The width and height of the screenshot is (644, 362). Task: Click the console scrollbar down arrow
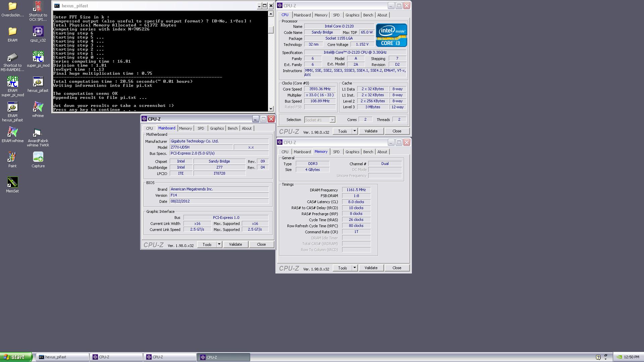tap(271, 109)
